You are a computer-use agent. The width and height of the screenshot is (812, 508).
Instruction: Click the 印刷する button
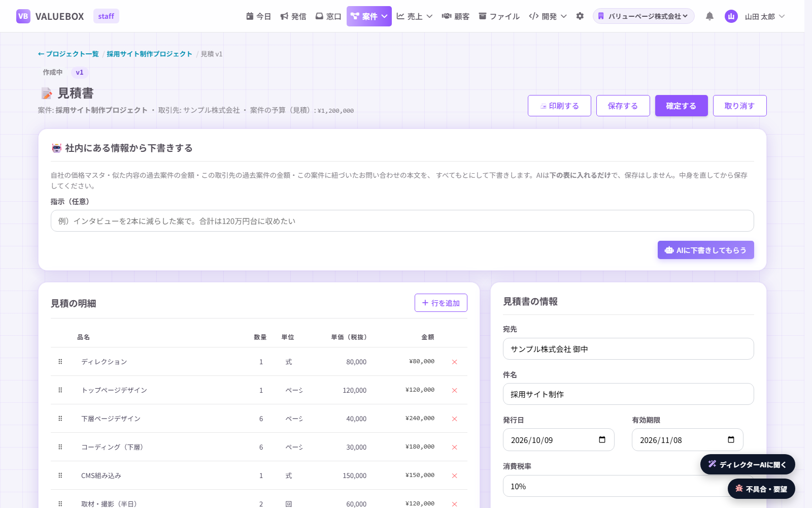click(x=559, y=106)
